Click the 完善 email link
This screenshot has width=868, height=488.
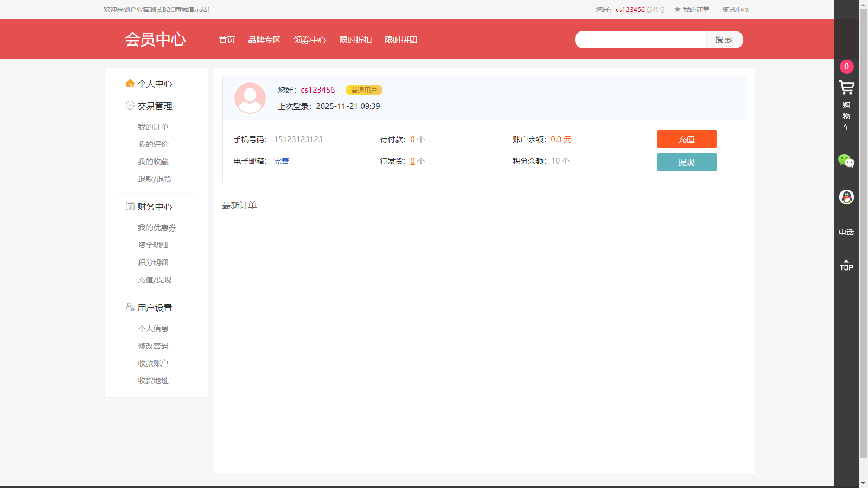point(281,161)
